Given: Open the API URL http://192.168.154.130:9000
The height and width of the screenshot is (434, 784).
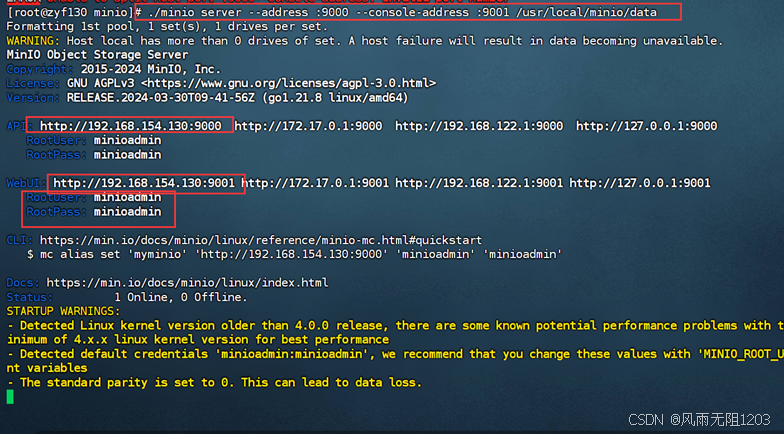Looking at the screenshot, I should pos(130,126).
